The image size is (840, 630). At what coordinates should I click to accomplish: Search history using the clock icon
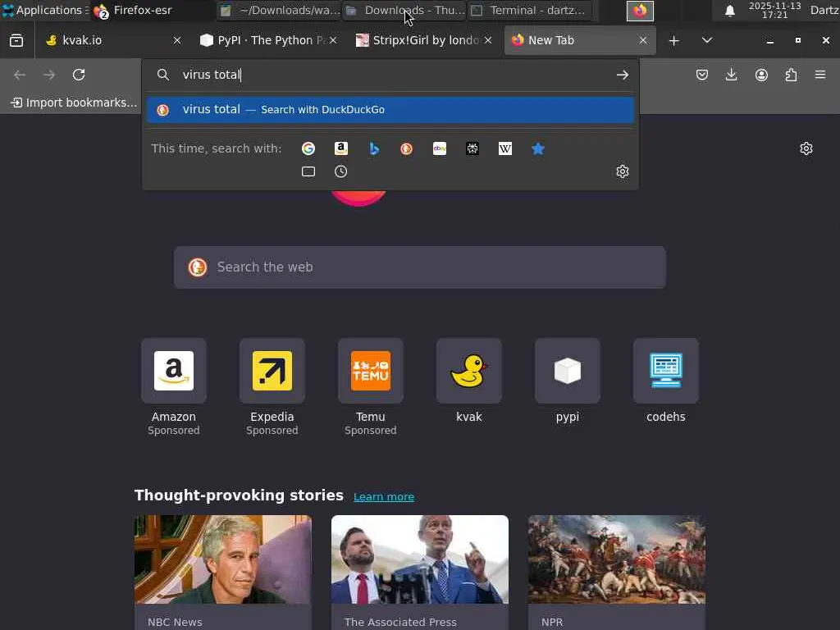tap(341, 171)
